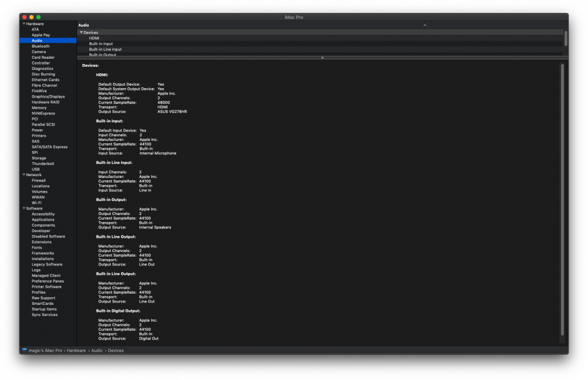Select Startup Items entry
Screen dimensions: 588x380
tap(44, 309)
